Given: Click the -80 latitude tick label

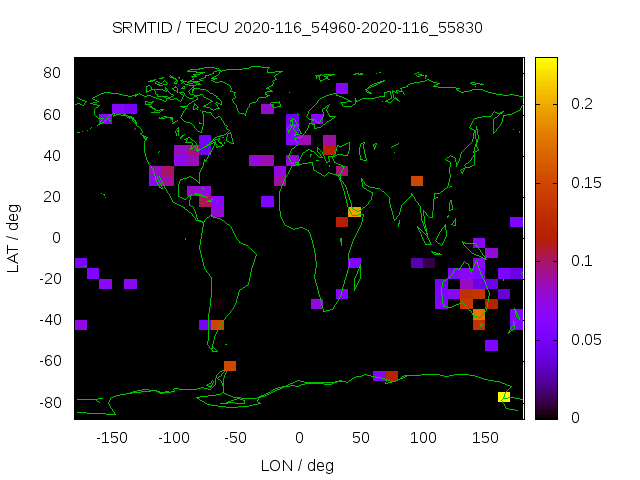Looking at the screenshot, I should click(x=51, y=402).
